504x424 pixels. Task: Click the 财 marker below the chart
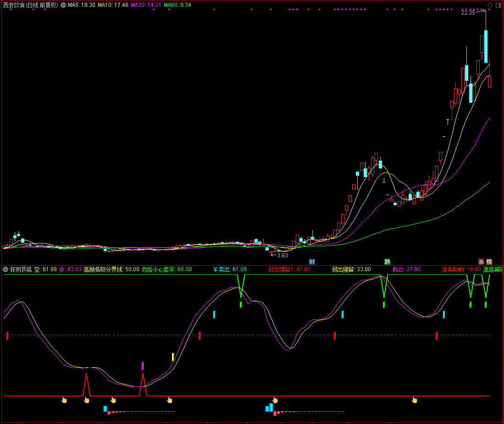[x=312, y=262]
